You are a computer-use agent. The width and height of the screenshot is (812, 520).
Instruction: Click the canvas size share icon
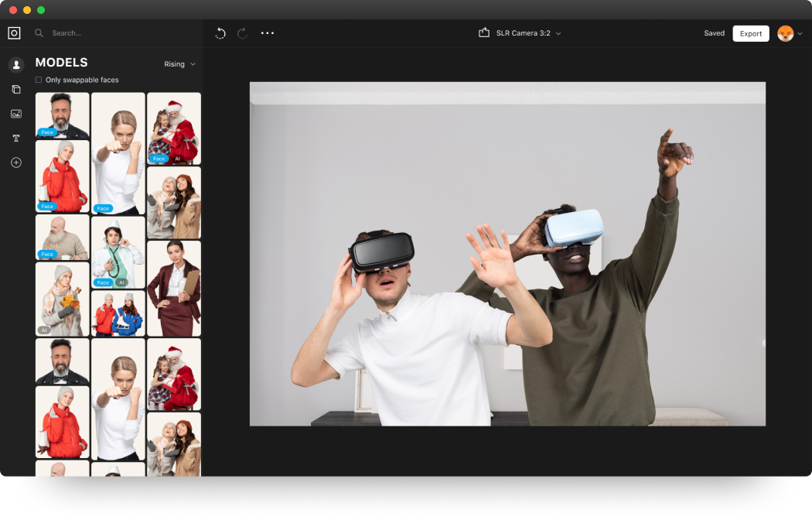(x=483, y=32)
